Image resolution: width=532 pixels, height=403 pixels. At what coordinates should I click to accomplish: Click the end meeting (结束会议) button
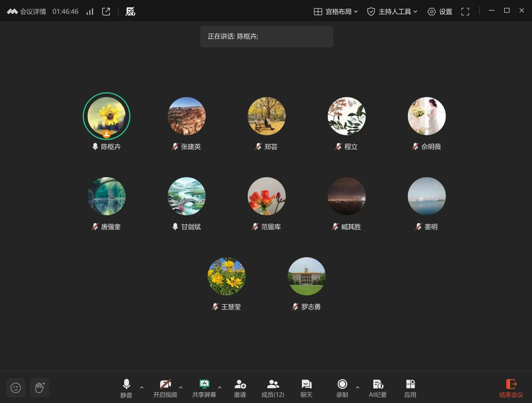pyautogui.click(x=511, y=388)
